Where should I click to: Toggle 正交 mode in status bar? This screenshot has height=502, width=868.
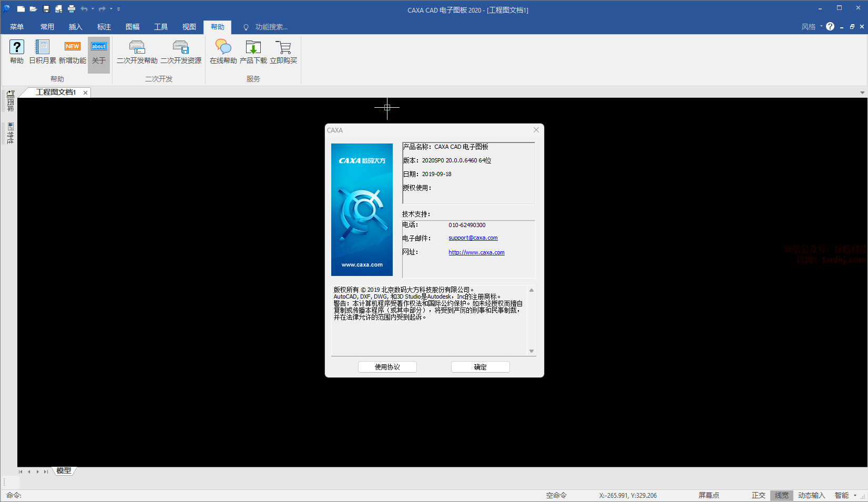pos(758,495)
